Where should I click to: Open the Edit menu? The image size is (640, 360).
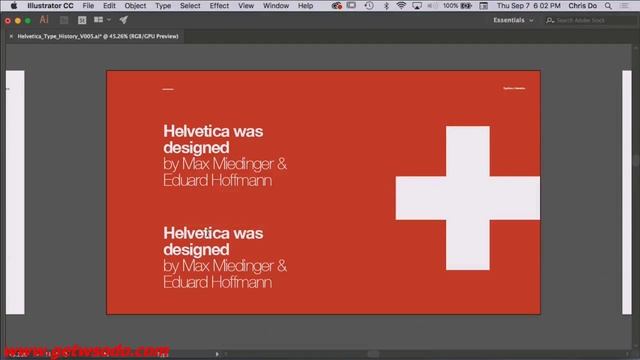point(109,6)
